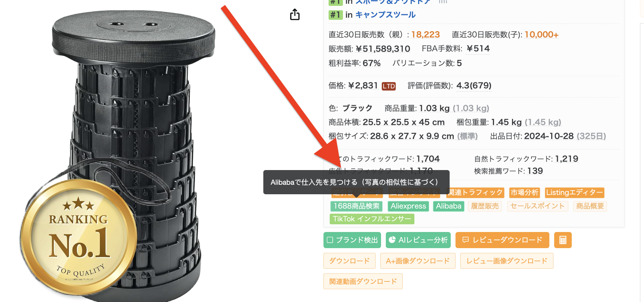The image size is (644, 302).
Task: Click the ダウンロード button
Action: [x=350, y=261]
